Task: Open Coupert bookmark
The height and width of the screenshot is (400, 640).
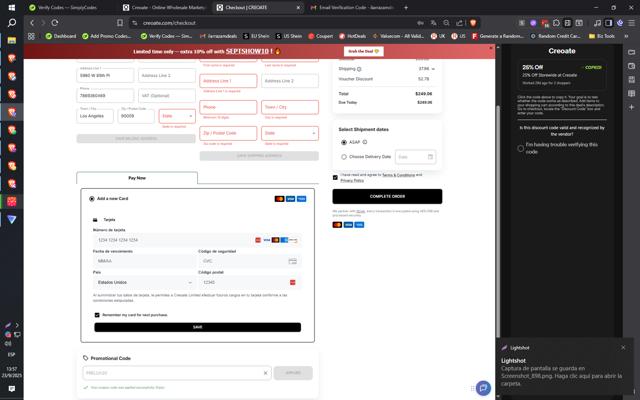Action: click(321, 36)
